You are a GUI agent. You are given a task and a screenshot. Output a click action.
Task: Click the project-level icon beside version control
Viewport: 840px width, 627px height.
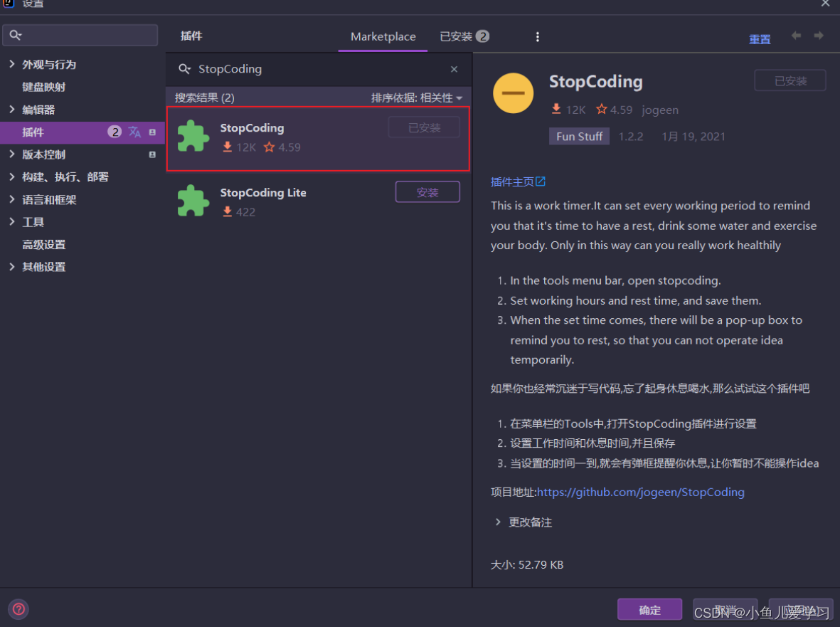click(x=152, y=154)
